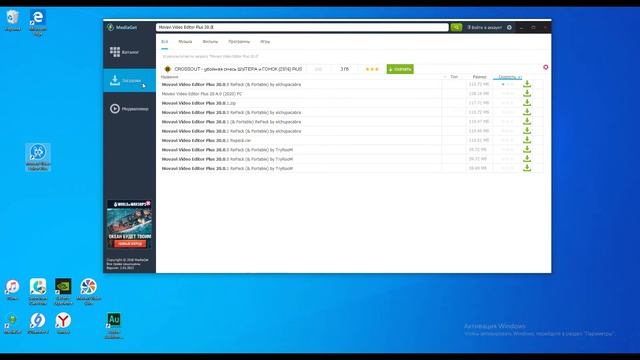Click the CROSSOUT game icon
The height and width of the screenshot is (360, 640).
[x=167, y=69]
